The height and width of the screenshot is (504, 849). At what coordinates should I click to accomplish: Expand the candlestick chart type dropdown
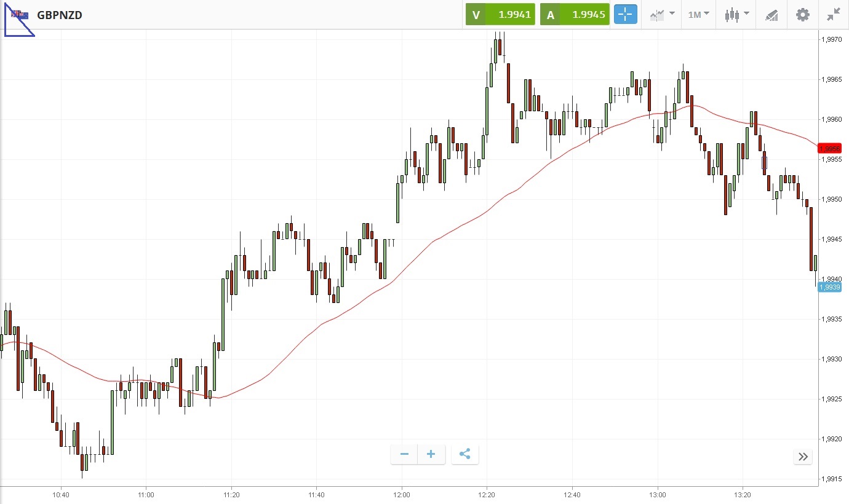[x=736, y=15]
